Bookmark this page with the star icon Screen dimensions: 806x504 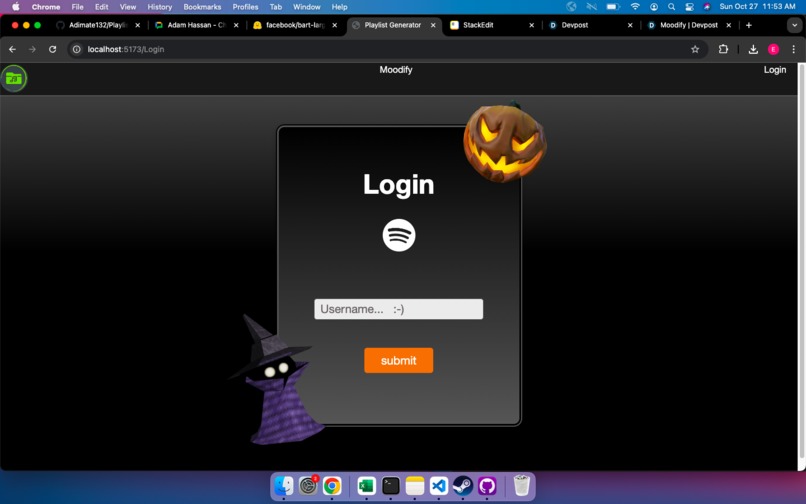tap(695, 49)
